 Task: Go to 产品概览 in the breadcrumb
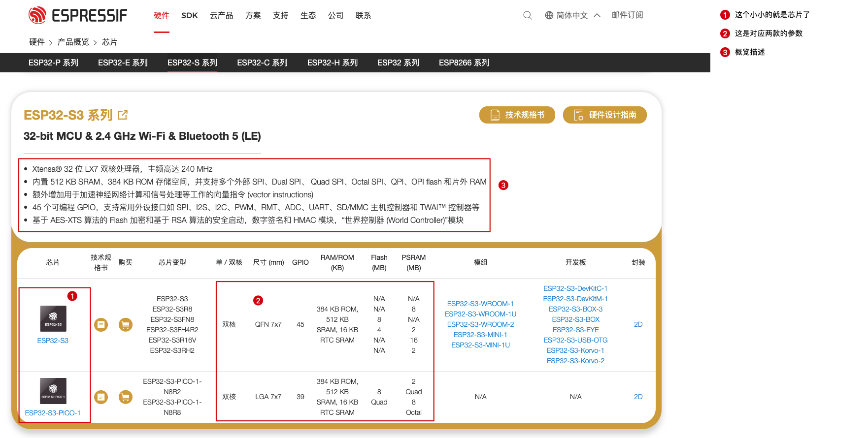pos(73,42)
